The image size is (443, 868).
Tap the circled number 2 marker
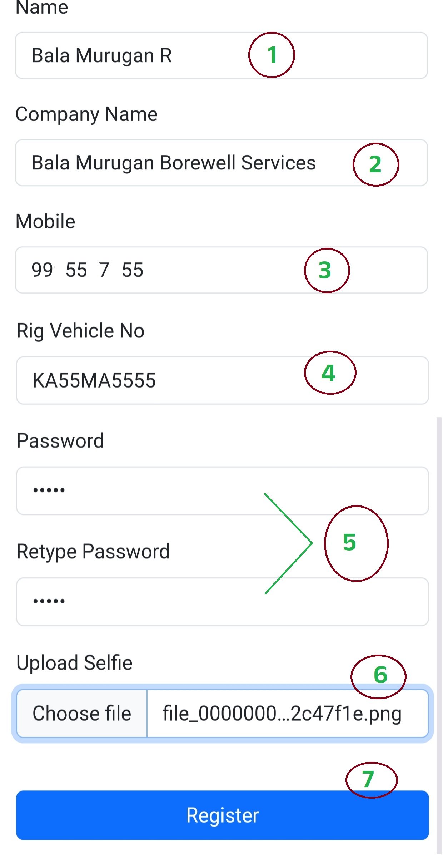375,164
